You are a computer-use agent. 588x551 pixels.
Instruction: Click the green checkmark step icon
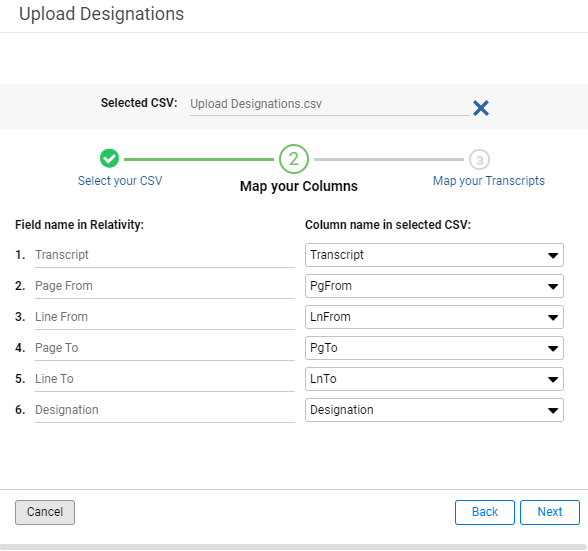pos(109,158)
